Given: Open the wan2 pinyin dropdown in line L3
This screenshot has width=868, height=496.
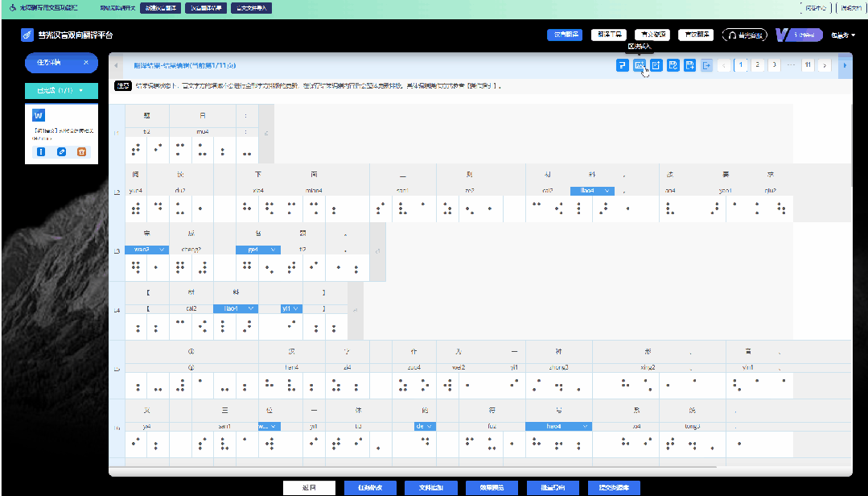Looking at the screenshot, I should click(146, 250).
